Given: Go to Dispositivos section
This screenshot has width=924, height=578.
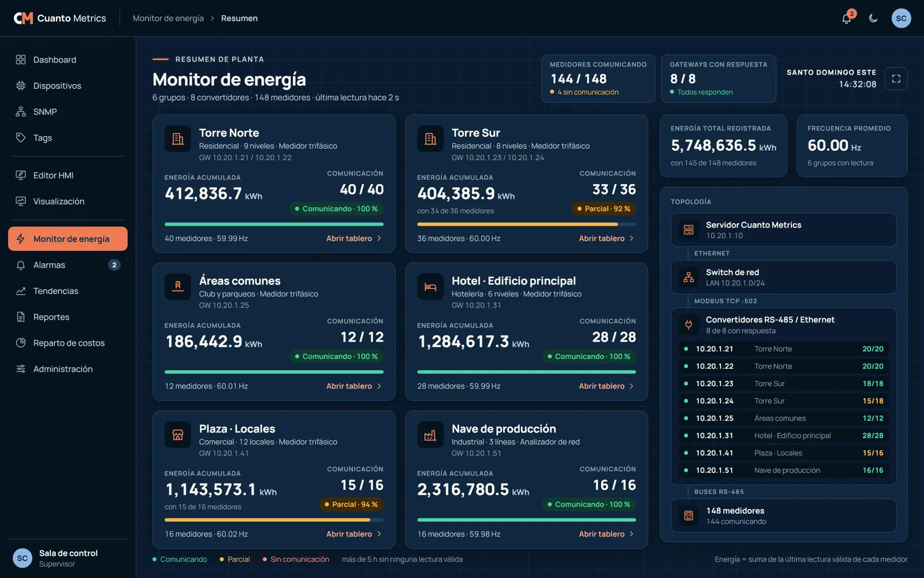Looking at the screenshot, I should 68,86.
